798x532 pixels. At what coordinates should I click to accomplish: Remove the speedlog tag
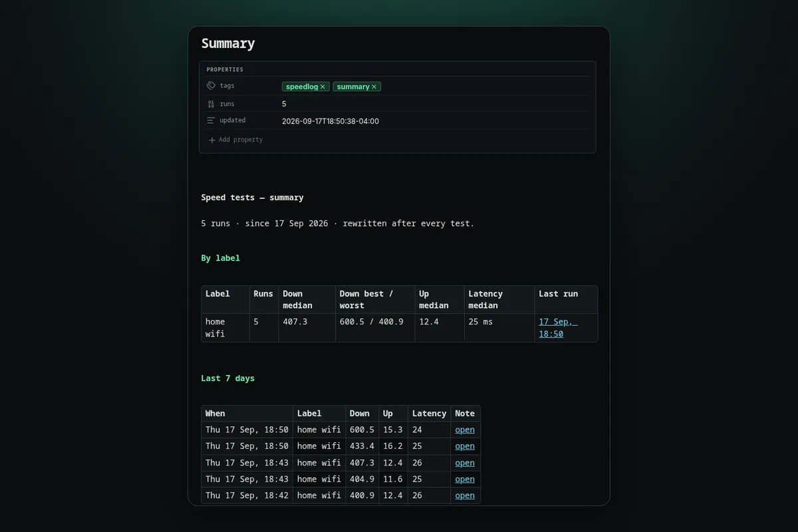[323, 86]
